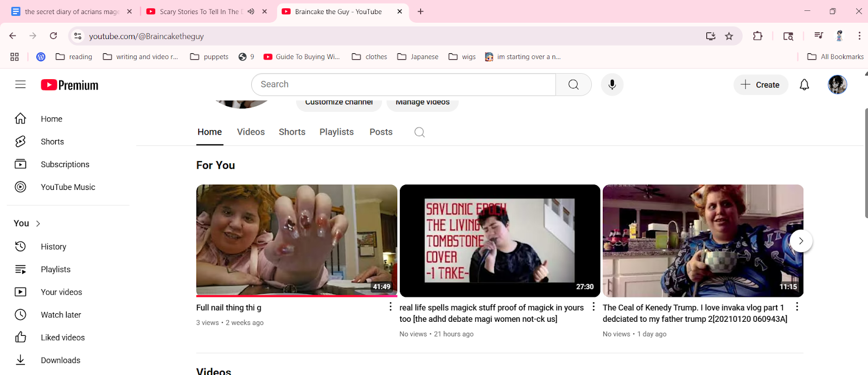Search within channel using magnifier icon
The width and height of the screenshot is (868, 375).
pos(419,132)
